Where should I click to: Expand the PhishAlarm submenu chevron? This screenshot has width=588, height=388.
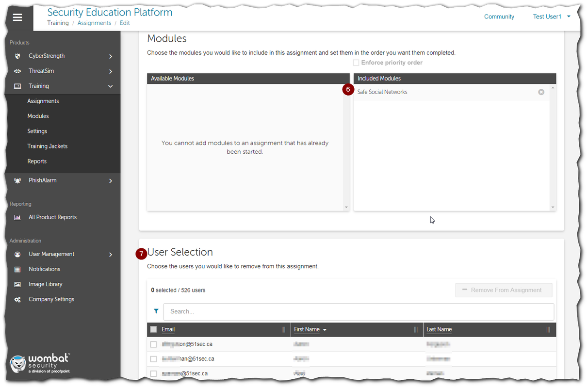pos(111,181)
